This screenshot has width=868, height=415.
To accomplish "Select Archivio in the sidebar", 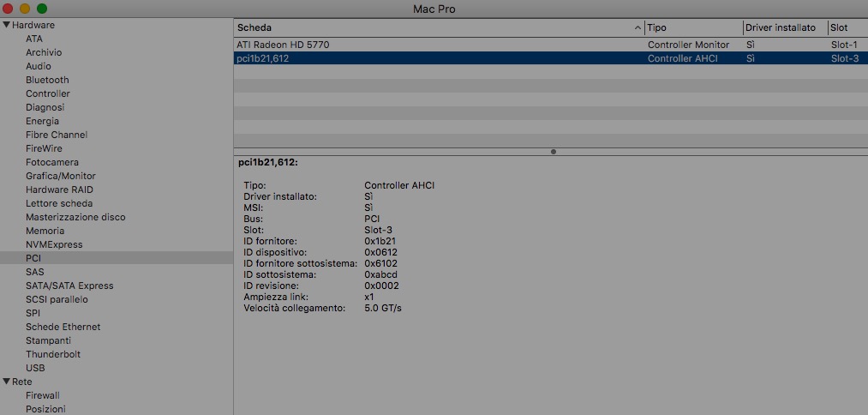I will click(44, 52).
